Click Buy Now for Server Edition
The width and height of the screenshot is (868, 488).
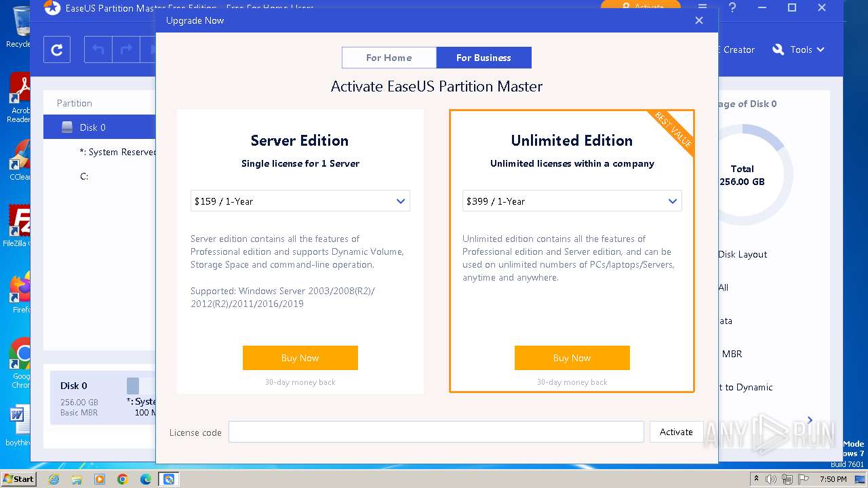click(x=300, y=358)
